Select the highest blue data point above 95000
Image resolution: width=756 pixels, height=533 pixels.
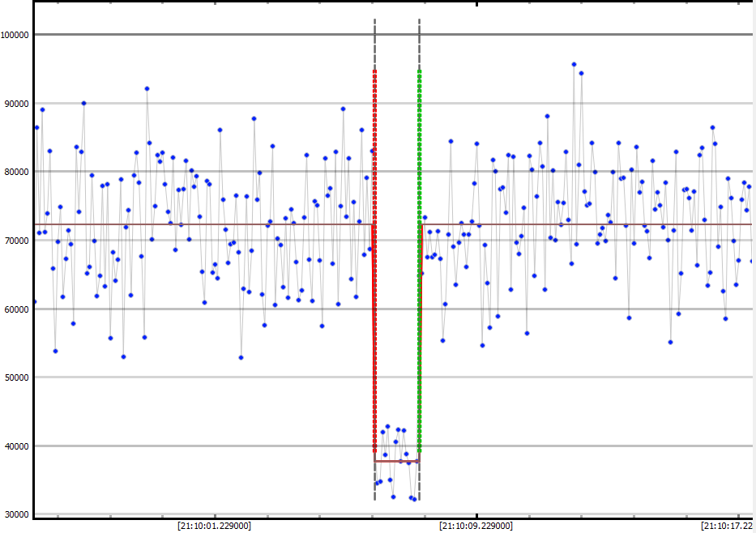click(574, 64)
